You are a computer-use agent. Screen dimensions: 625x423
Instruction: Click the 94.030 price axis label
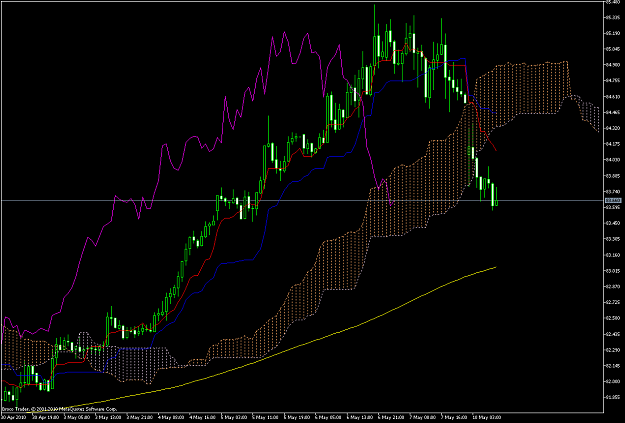click(613, 159)
